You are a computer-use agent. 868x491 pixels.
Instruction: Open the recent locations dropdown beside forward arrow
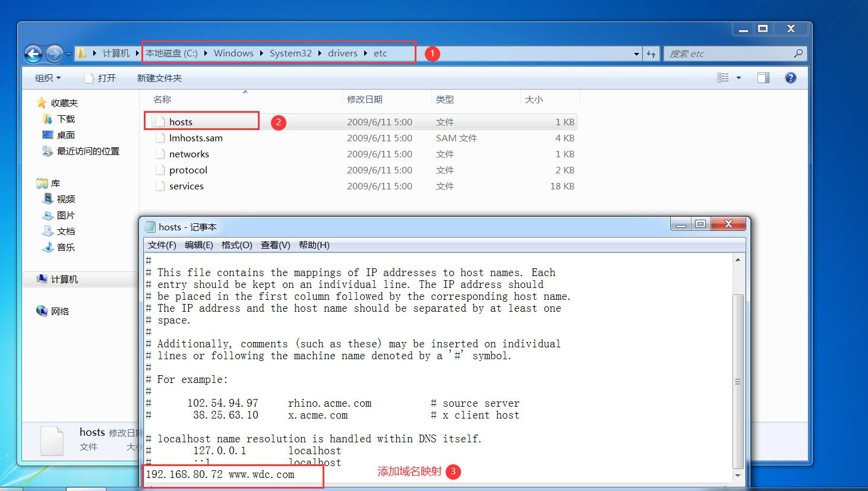pos(68,54)
